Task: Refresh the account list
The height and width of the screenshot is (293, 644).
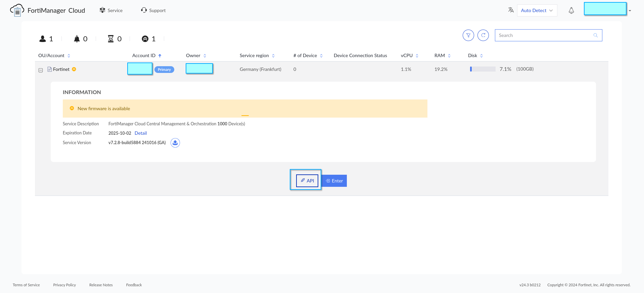Action: click(x=483, y=35)
